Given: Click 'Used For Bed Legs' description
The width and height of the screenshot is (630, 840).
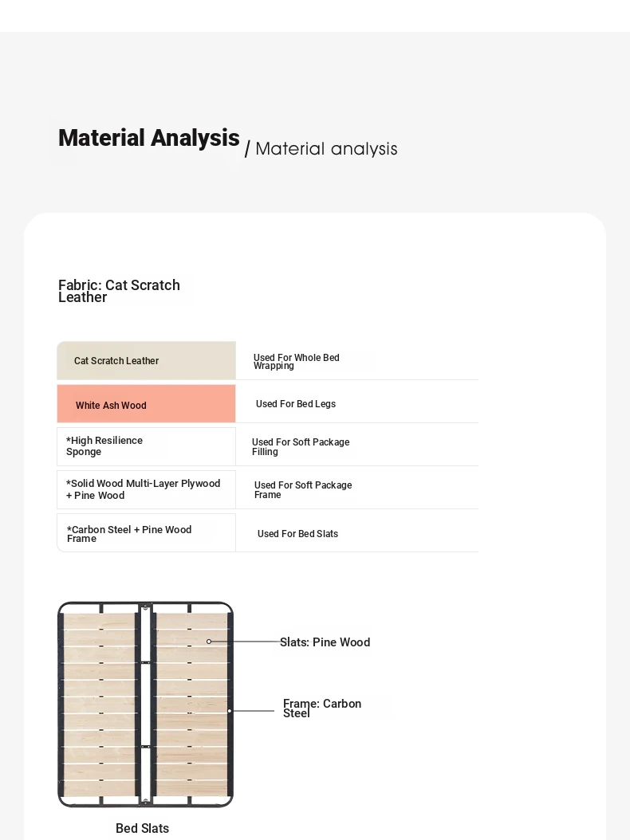Looking at the screenshot, I should click(295, 404).
